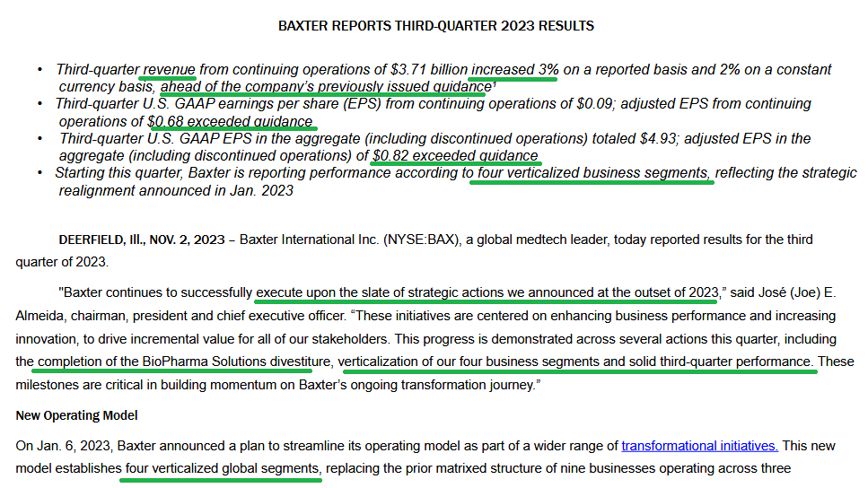Viewport: 868px width, 488px height.
Task: Click the 'New Operating Model' heading
Action: 76,415
